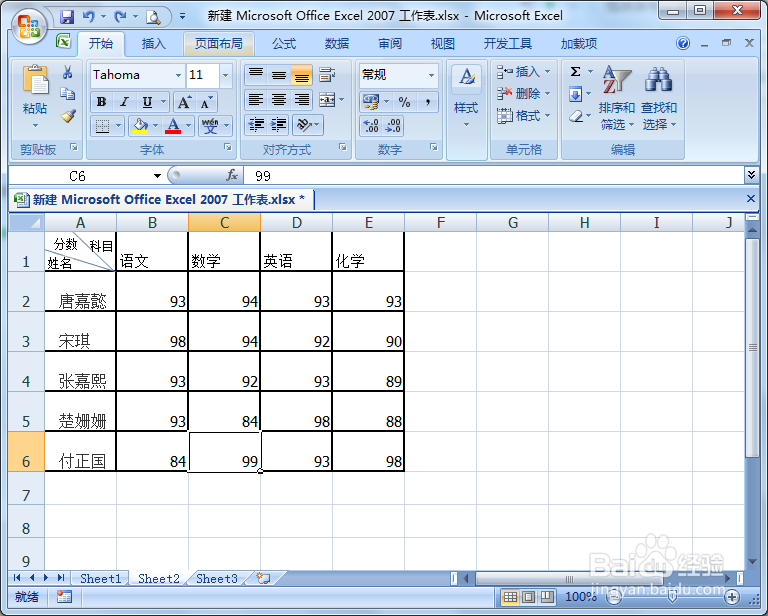This screenshot has width=768, height=616.
Task: Open the font size dropdown
Action: (x=225, y=75)
